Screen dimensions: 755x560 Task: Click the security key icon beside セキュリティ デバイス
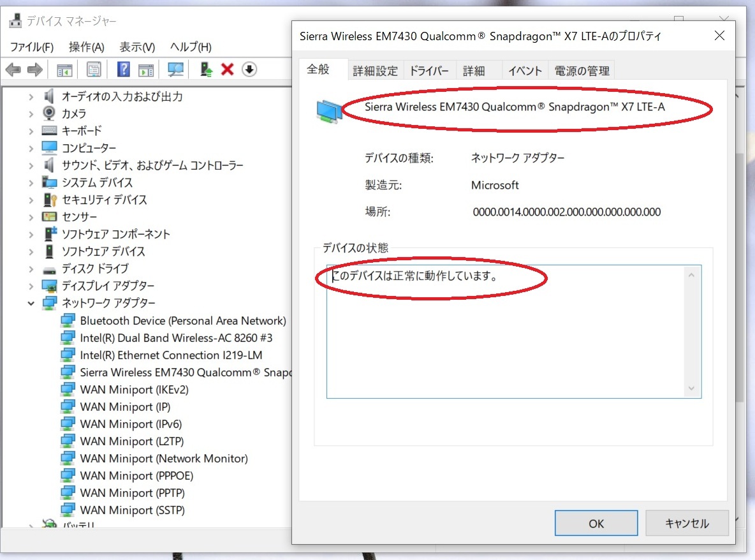(50, 200)
